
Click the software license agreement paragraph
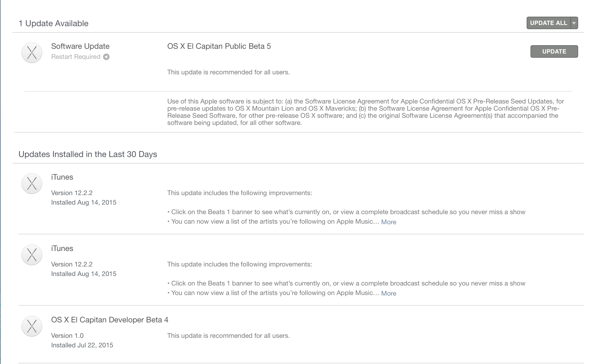(366, 112)
